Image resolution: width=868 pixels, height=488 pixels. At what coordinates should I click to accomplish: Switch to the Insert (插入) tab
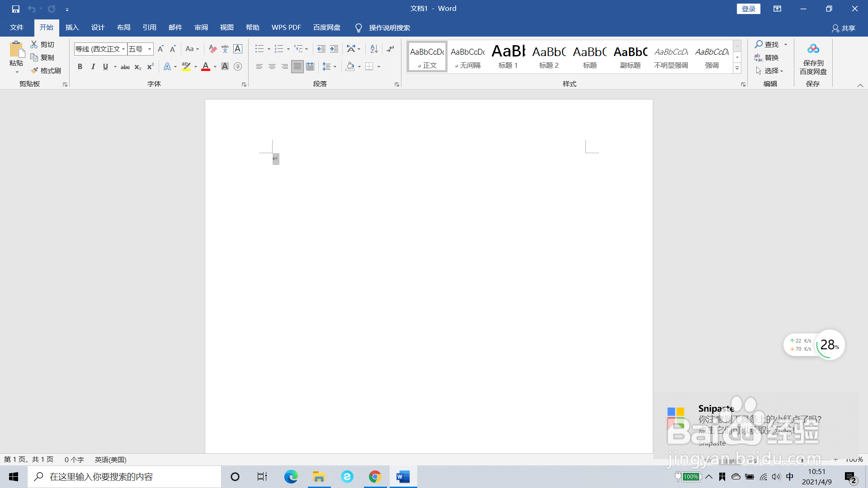[x=72, y=28]
